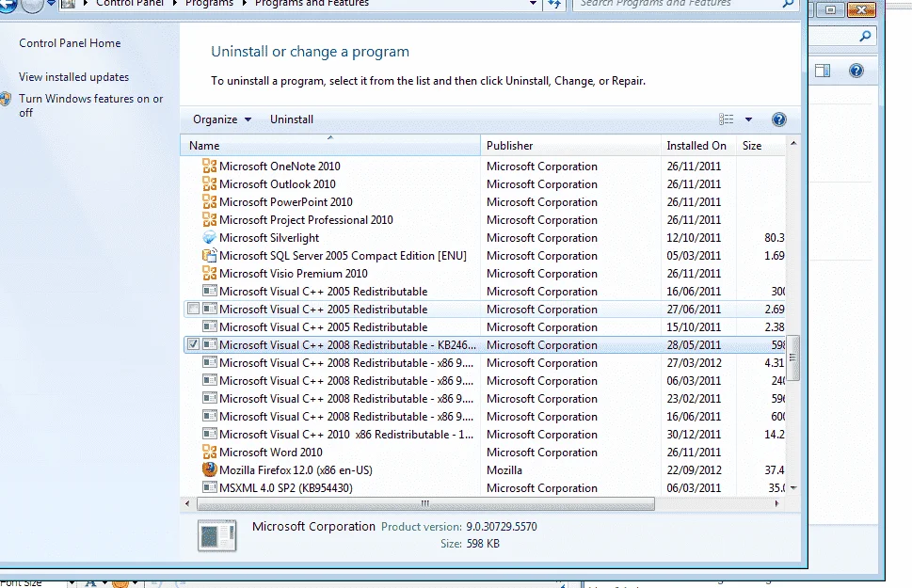
Task: Click the Visual C++ 2008 icon dated 06/03/2011
Action: (209, 380)
